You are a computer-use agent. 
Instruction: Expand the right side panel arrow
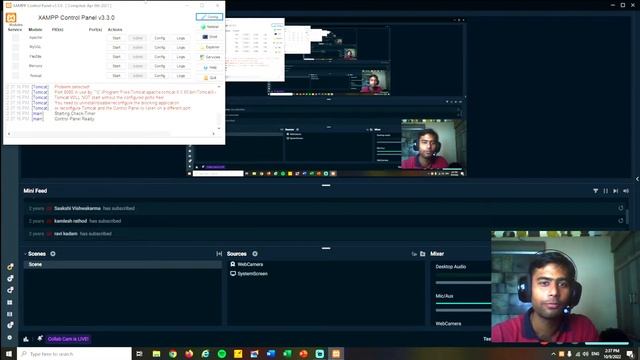coord(637,179)
